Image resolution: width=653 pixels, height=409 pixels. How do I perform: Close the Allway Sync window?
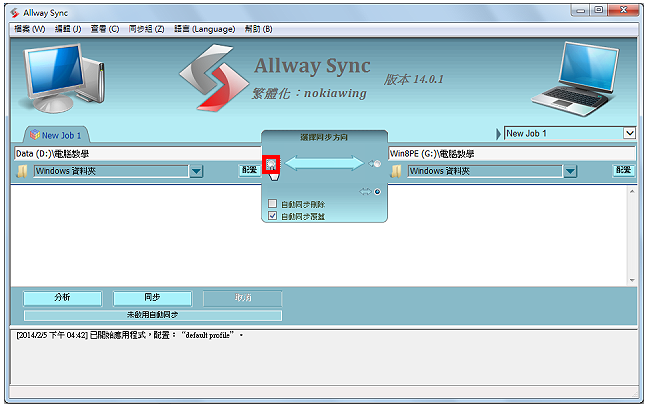(623, 10)
